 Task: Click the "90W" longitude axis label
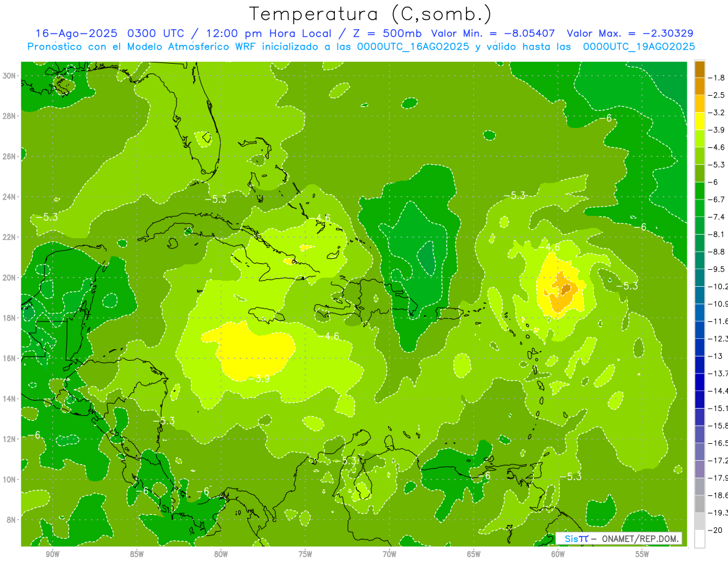pos(52,554)
